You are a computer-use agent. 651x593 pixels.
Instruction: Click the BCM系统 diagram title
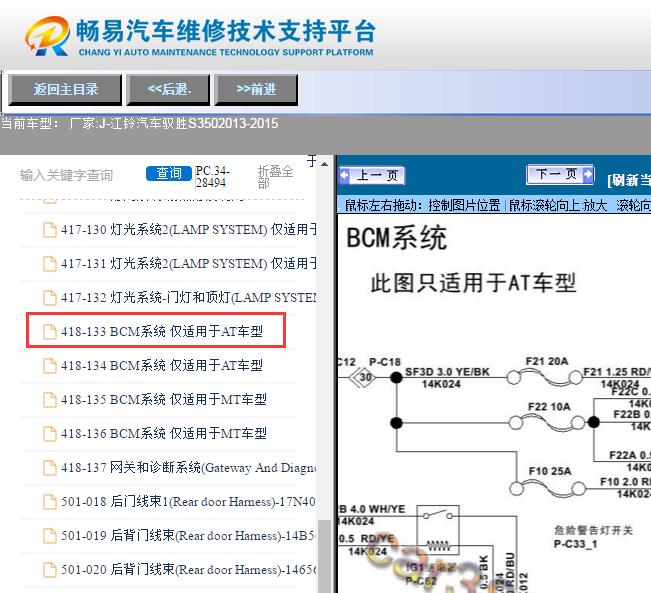396,238
